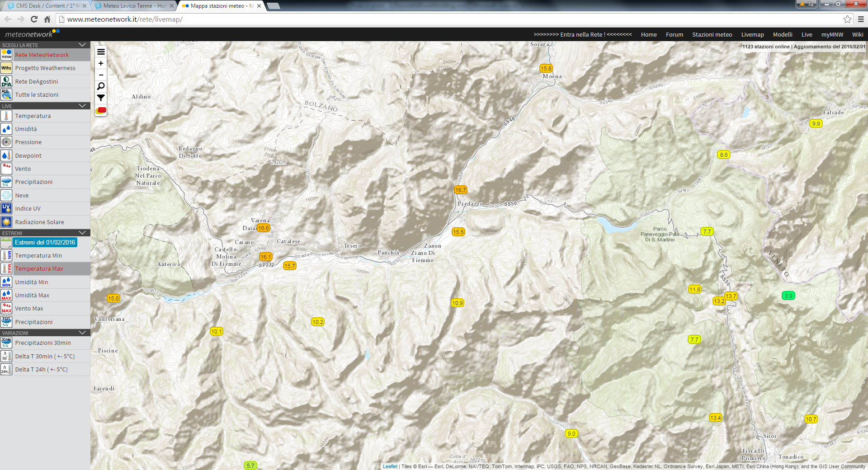Click the 16.7 station marker near Predazzo
This screenshot has width=868, height=470.
point(460,190)
